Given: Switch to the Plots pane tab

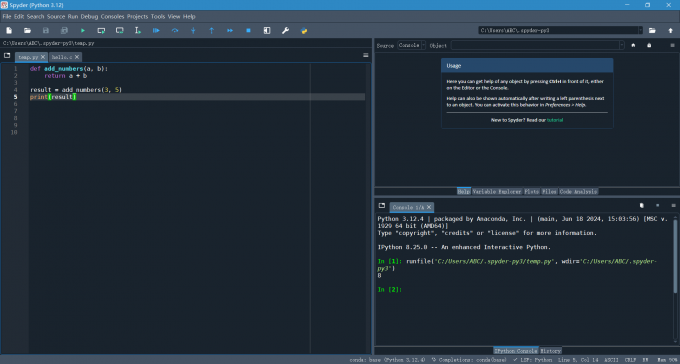Looking at the screenshot, I should tap(531, 191).
